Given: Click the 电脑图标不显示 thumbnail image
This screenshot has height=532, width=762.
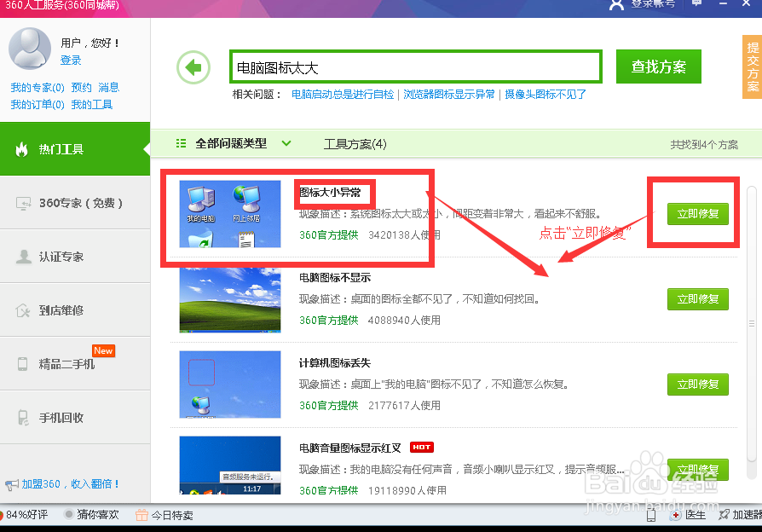Looking at the screenshot, I should pyautogui.click(x=230, y=299).
